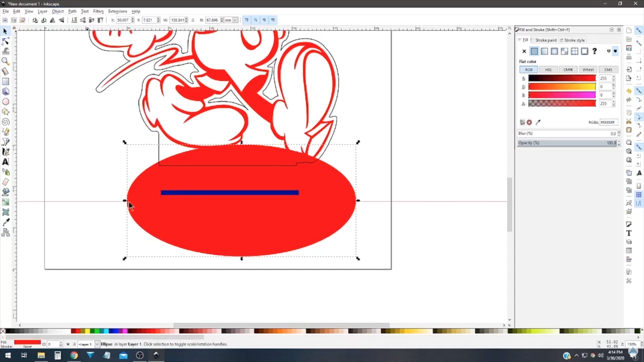Toggle the X no-paint button
Viewport: 644px width, 362px height.
click(524, 50)
